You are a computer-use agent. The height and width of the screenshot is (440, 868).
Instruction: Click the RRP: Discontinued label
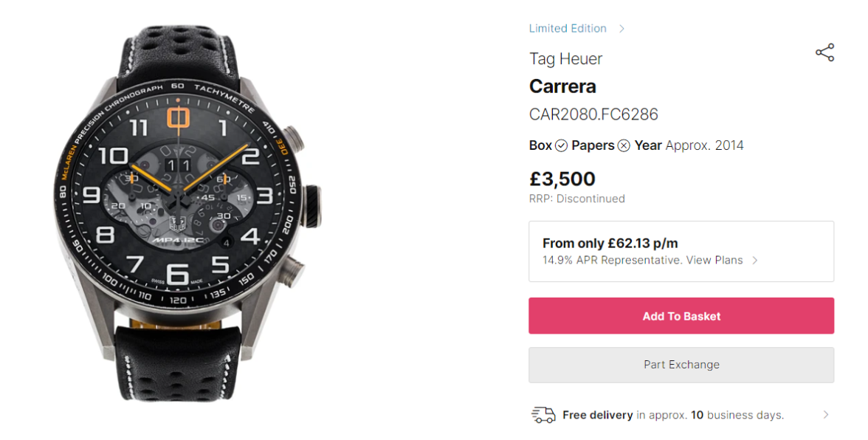(x=576, y=199)
